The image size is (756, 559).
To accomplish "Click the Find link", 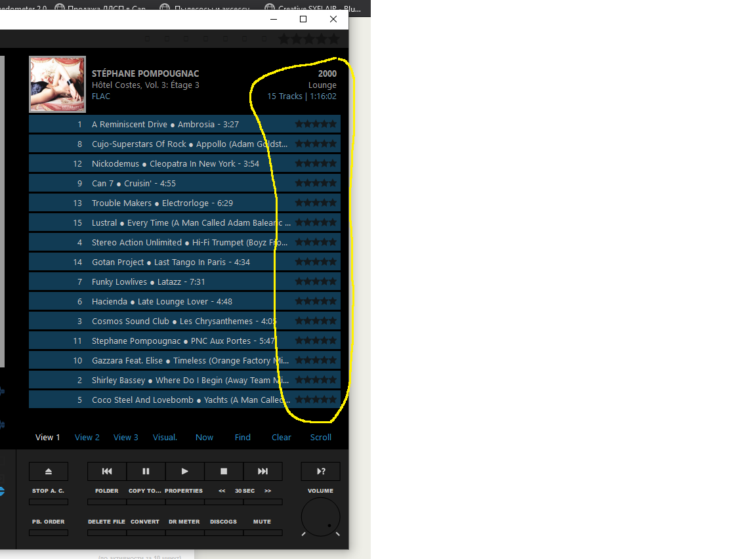I will coord(243,438).
